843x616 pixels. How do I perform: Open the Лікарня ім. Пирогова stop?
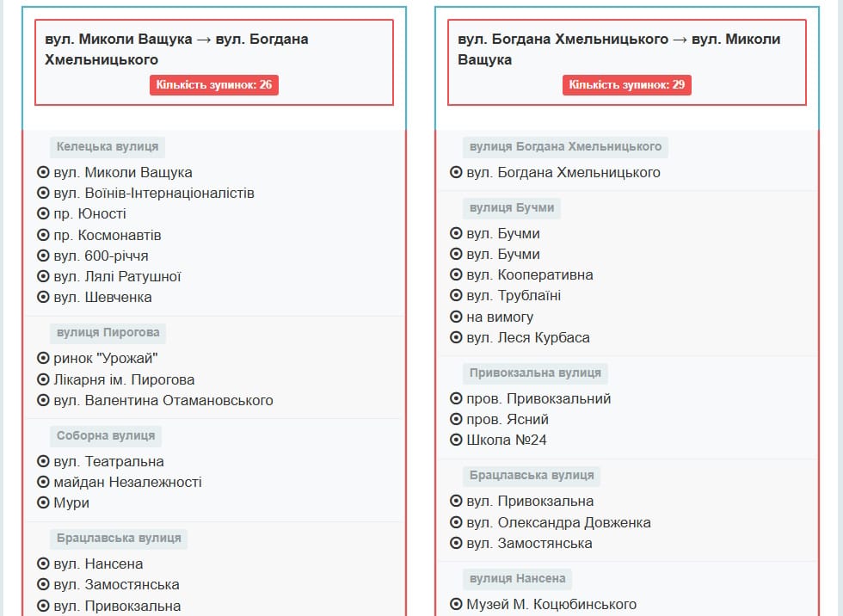pyautogui.click(x=124, y=379)
